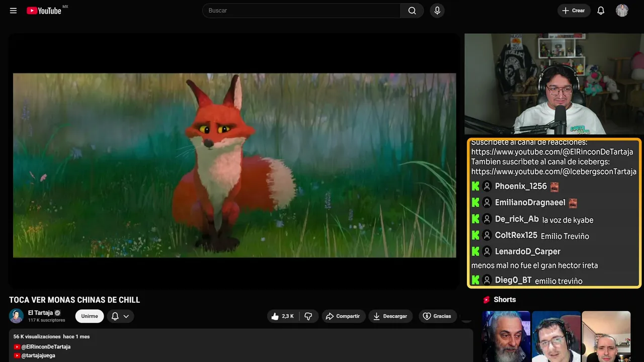Click the Kick icon beside ColtRex125
The image size is (644, 362).
[x=475, y=235]
